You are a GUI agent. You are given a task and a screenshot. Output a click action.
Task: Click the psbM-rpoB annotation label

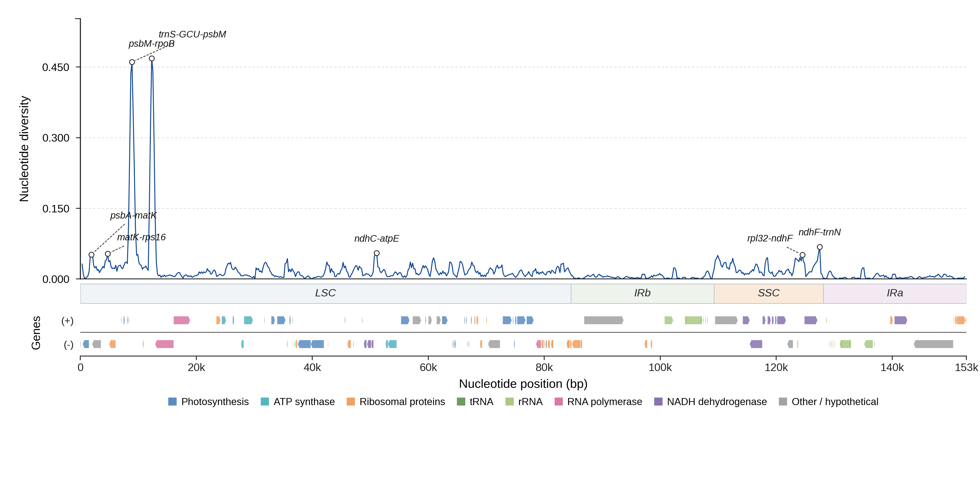coord(151,44)
